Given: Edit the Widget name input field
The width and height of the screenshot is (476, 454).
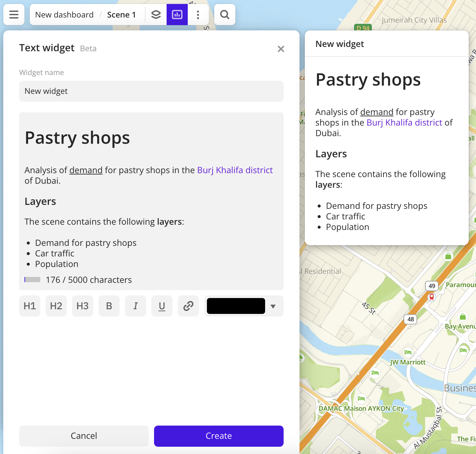Looking at the screenshot, I should click(151, 91).
